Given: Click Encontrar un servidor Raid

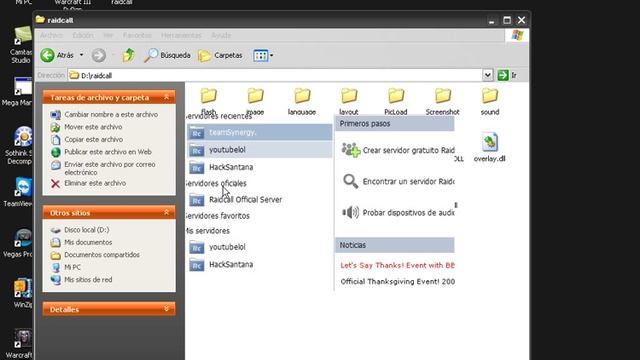Looking at the screenshot, I should click(398, 181).
